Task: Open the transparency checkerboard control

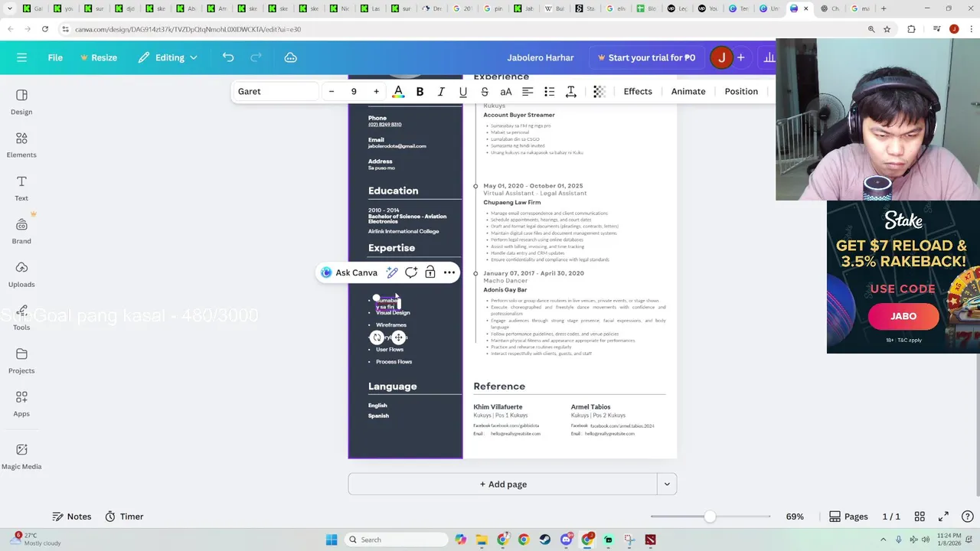Action: 599,91
